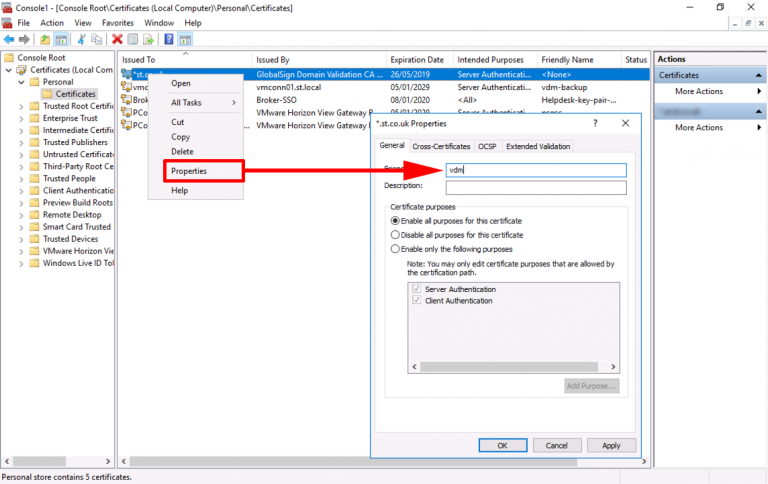
Task: Expand the Third-Party Root tree node
Action: tap(22, 167)
